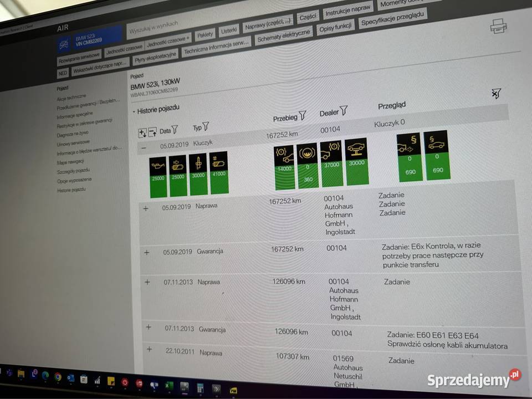Image resolution: width=532 pixels, height=399 pixels.
Task: Open the Schematy elektryczne tab
Action: point(284,37)
